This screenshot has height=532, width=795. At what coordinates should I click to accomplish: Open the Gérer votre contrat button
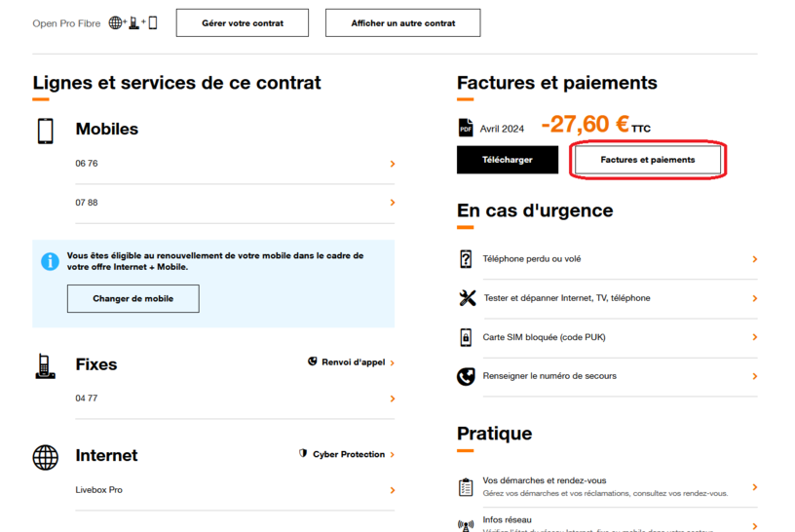click(x=243, y=22)
